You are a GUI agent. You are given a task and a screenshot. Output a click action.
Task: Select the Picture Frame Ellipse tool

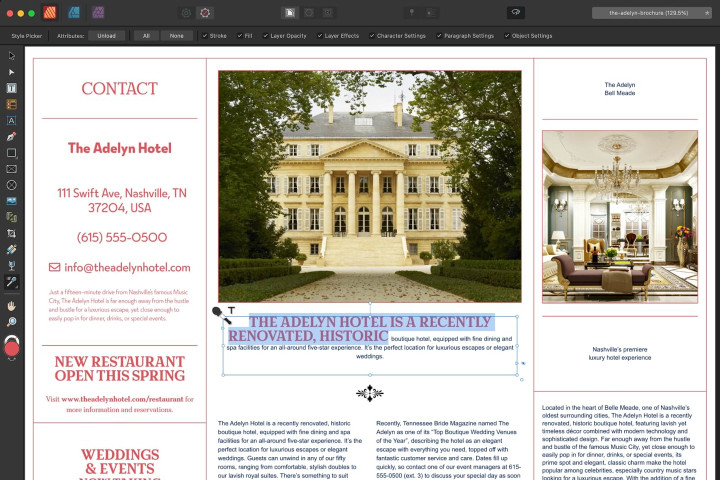click(11, 185)
